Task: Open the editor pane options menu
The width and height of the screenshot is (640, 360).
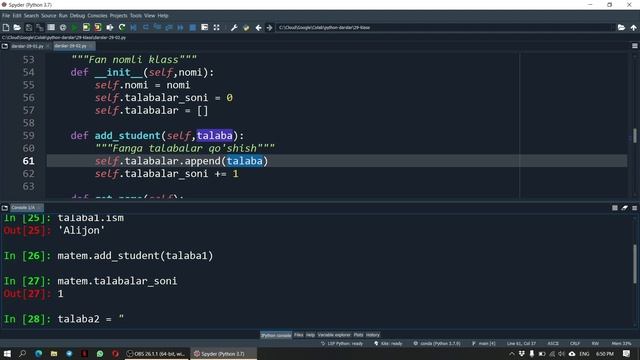Action: 635,46
